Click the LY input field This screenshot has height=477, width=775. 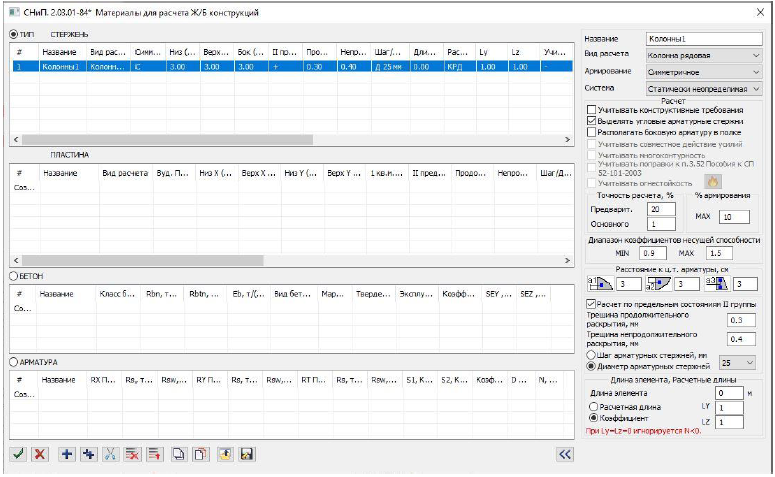729,408
